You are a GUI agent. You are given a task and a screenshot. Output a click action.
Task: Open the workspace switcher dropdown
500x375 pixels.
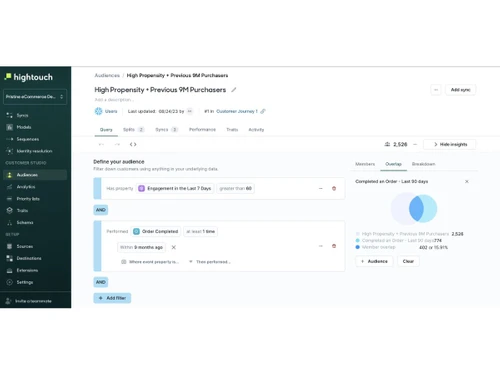(35, 97)
